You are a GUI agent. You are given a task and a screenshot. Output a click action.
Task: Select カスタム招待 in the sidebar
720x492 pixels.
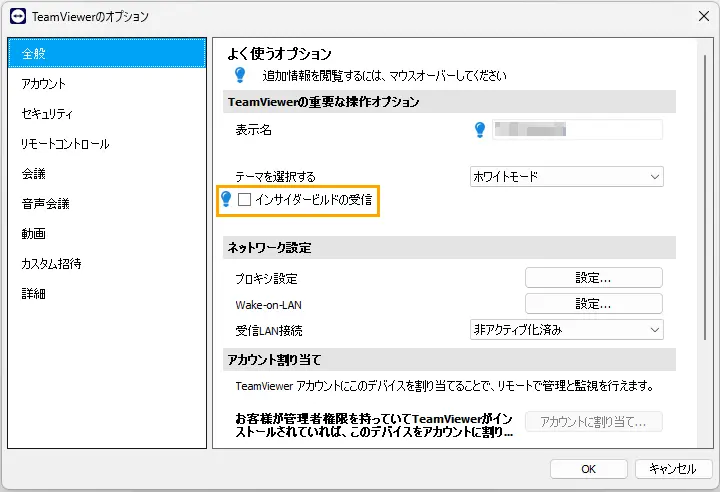(x=107, y=264)
